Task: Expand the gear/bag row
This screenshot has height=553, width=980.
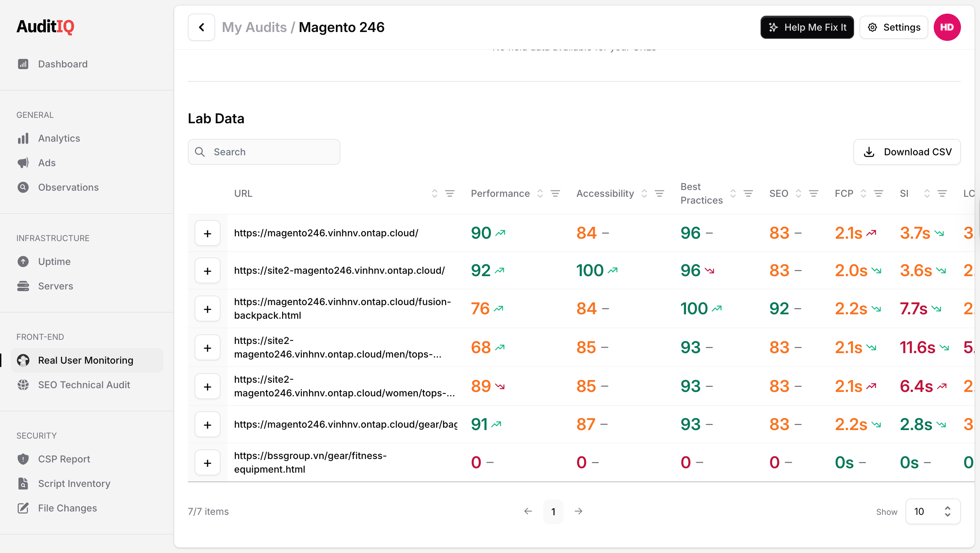Action: coord(207,424)
